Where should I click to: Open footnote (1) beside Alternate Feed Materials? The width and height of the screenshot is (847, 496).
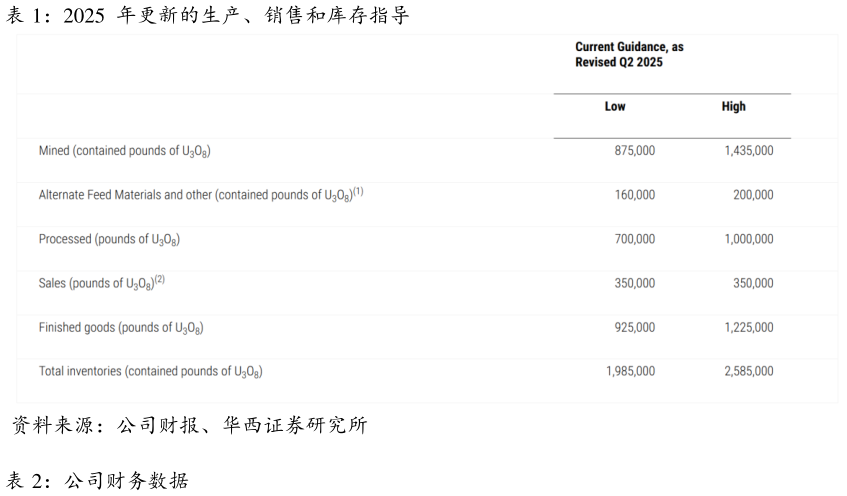358,191
